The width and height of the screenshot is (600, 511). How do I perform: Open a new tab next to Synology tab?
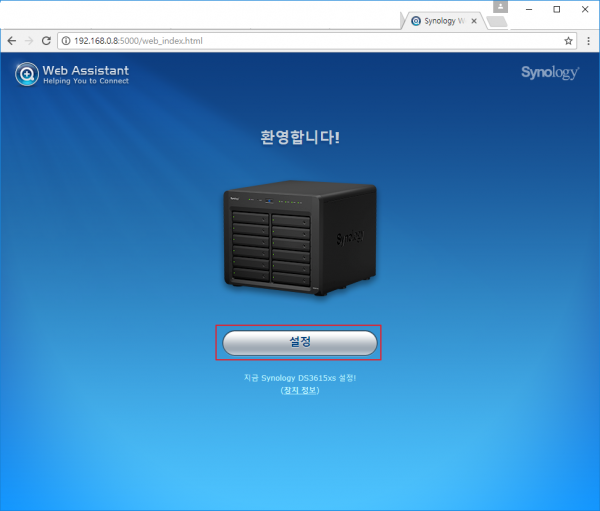[x=495, y=21]
